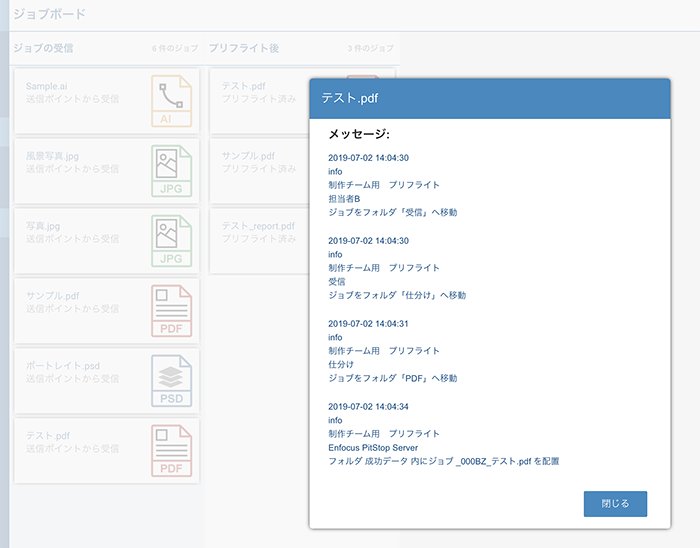Click the timestamp 2019-07-02 14:04:34

pyautogui.click(x=368, y=407)
